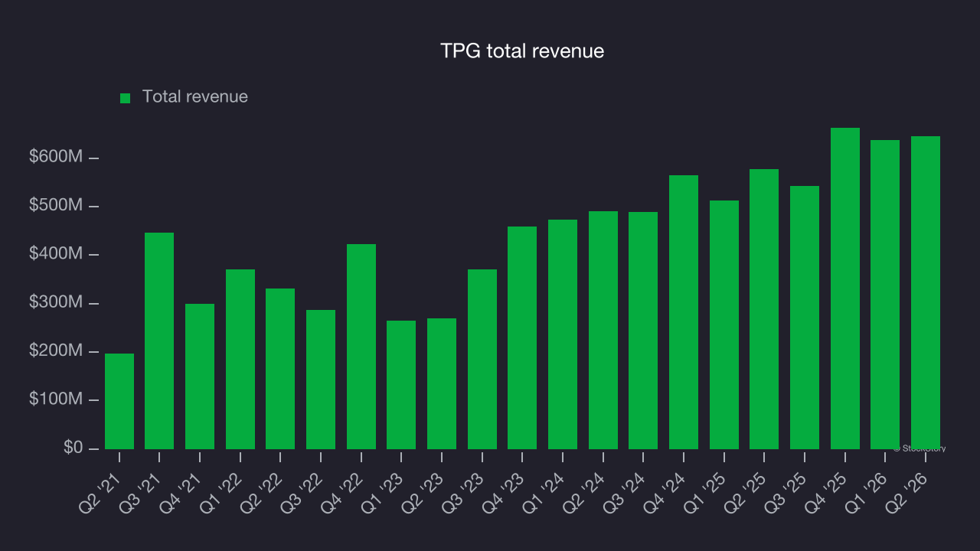Click the $300M y-axis label

(56, 302)
